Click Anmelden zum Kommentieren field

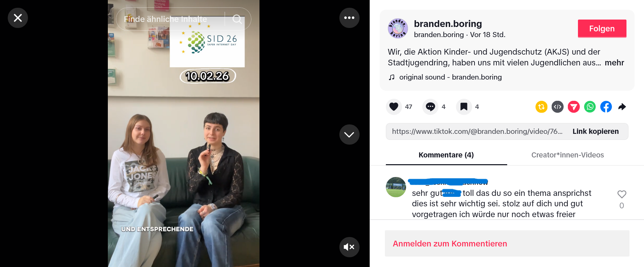pyautogui.click(x=507, y=243)
